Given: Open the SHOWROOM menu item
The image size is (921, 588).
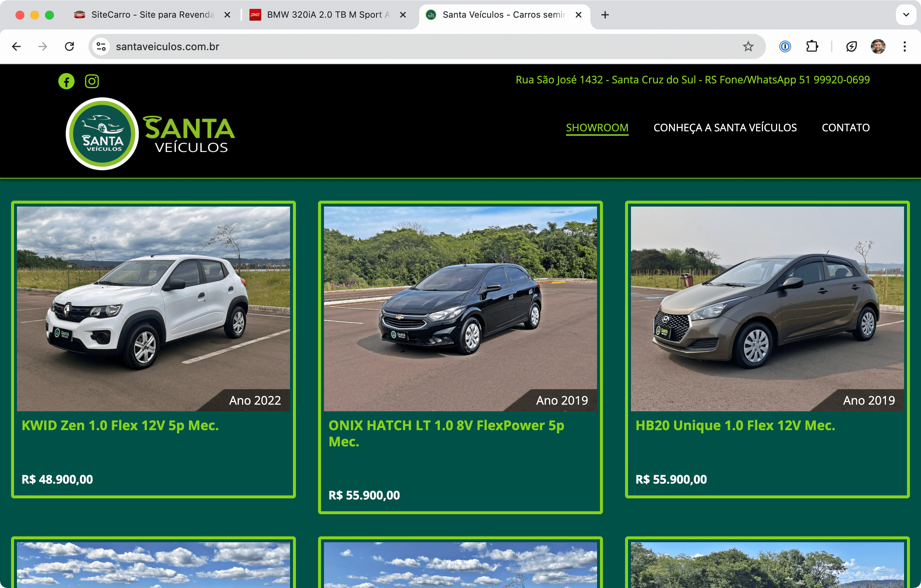Looking at the screenshot, I should (597, 128).
